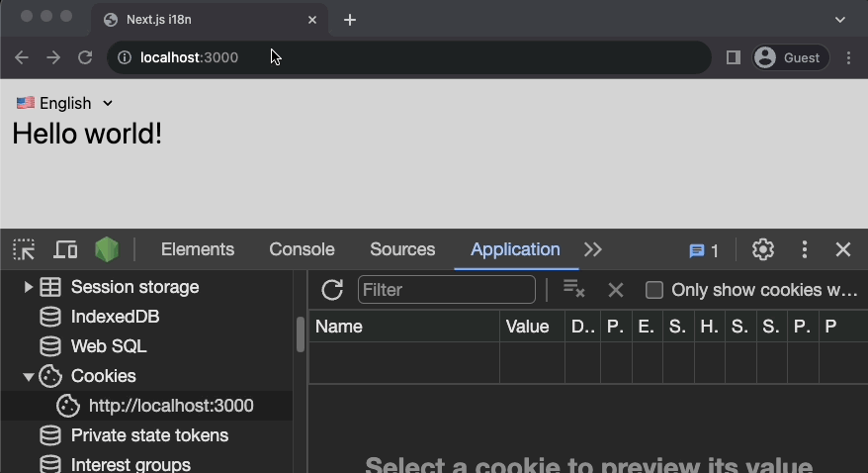Switch to the Elements tab

click(x=198, y=249)
